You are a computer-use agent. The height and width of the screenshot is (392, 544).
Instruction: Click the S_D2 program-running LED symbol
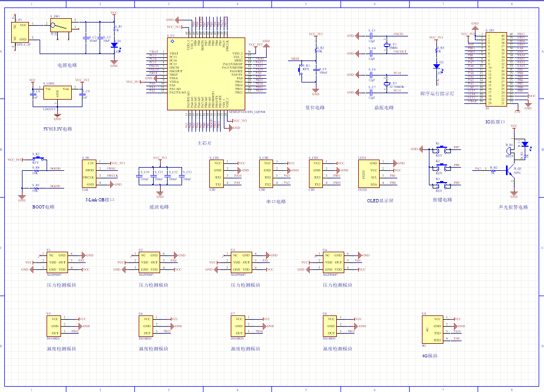437,66
